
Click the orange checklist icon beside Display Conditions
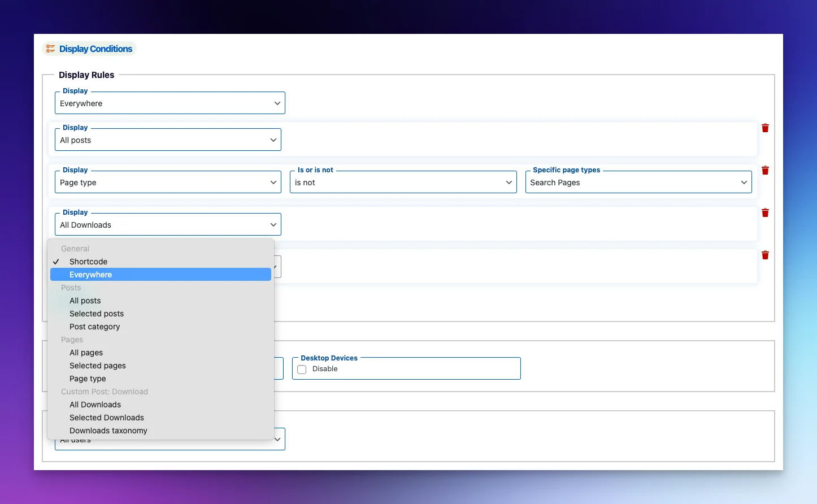(x=50, y=49)
